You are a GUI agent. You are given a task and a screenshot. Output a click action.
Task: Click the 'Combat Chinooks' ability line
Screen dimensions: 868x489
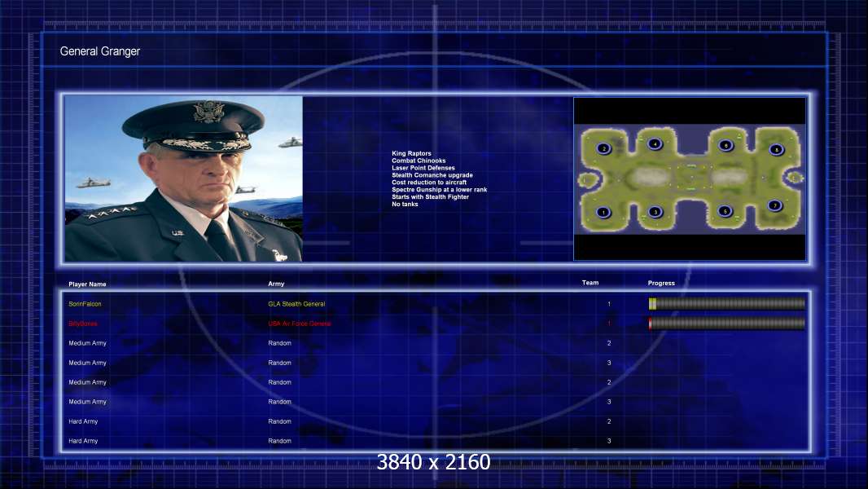coord(419,161)
